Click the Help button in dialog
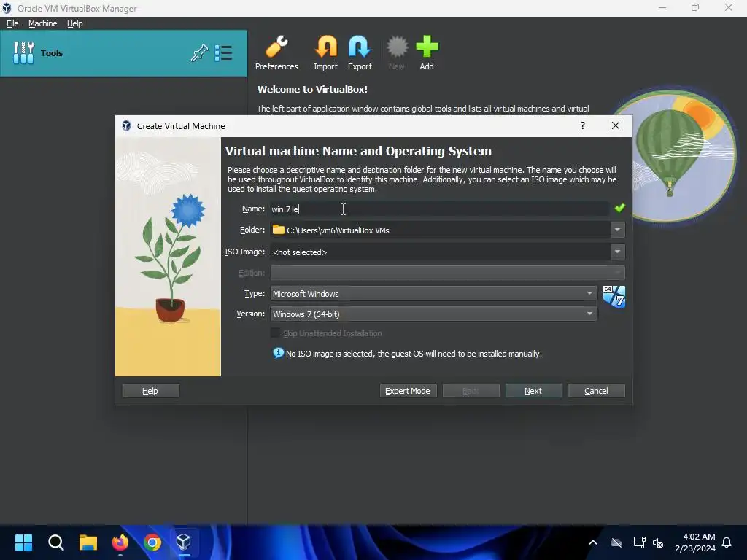 click(150, 391)
